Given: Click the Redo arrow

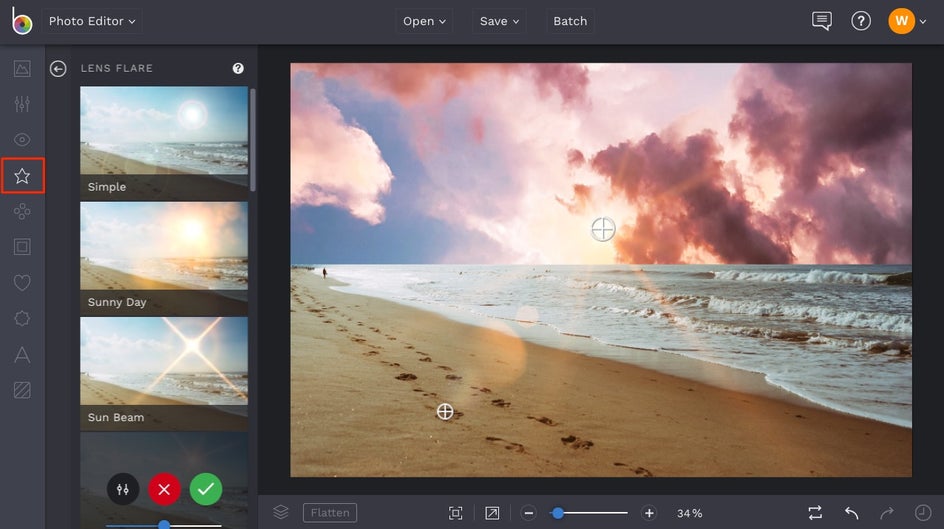Looking at the screenshot, I should pyautogui.click(x=887, y=513).
